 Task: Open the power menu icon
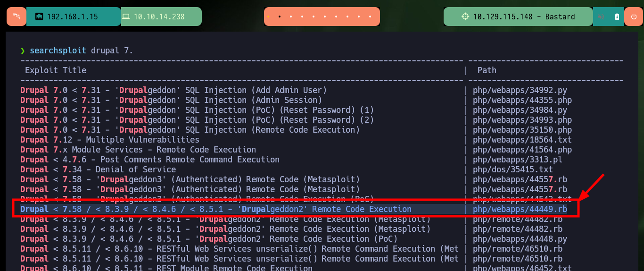click(633, 17)
